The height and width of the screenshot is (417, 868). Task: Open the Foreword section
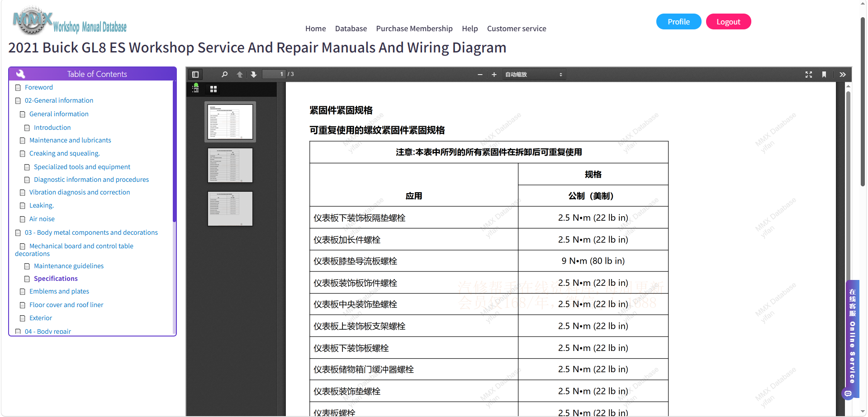pyautogui.click(x=39, y=87)
